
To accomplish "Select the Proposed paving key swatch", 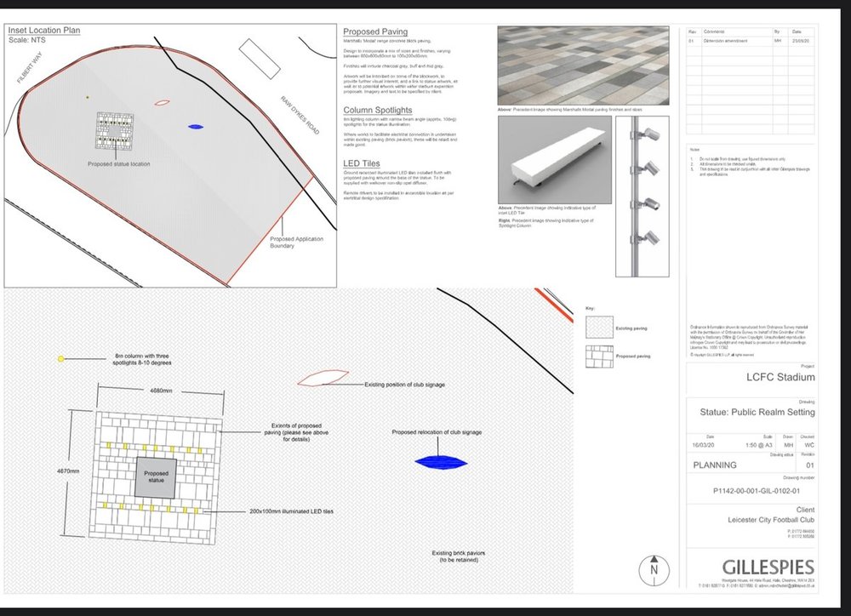I will [599, 356].
